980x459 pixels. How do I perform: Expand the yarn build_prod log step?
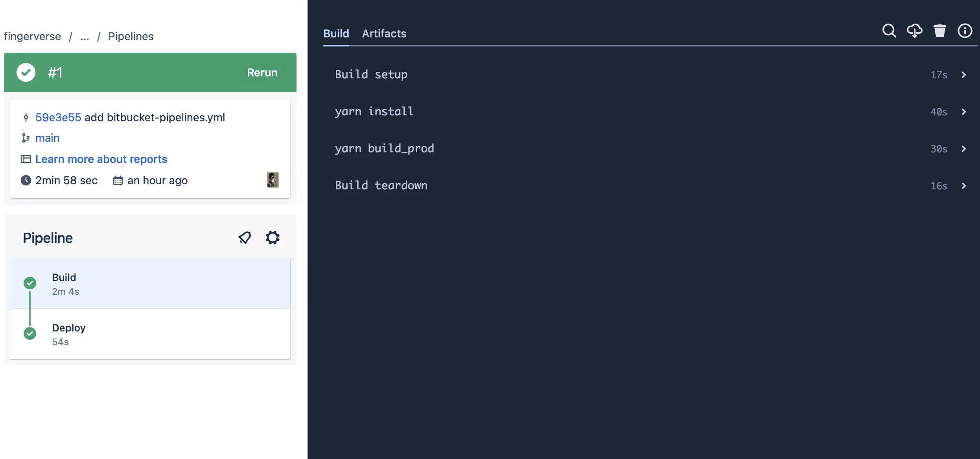[x=650, y=148]
